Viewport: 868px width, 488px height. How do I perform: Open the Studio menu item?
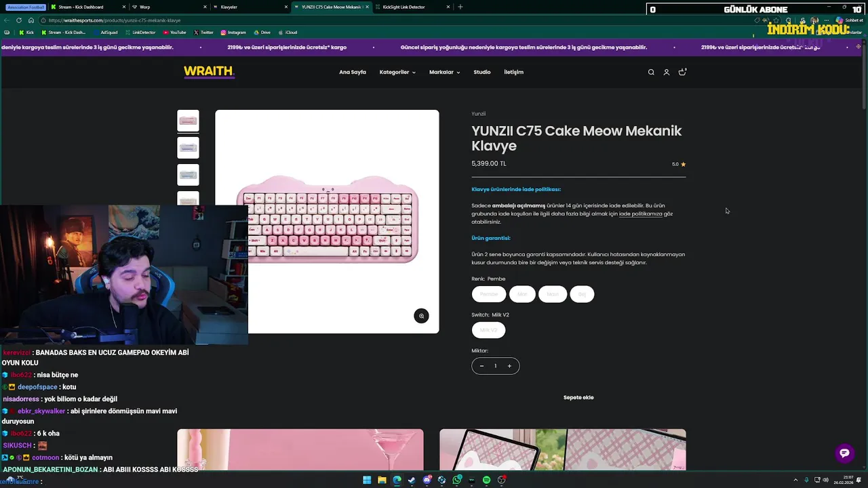482,72
